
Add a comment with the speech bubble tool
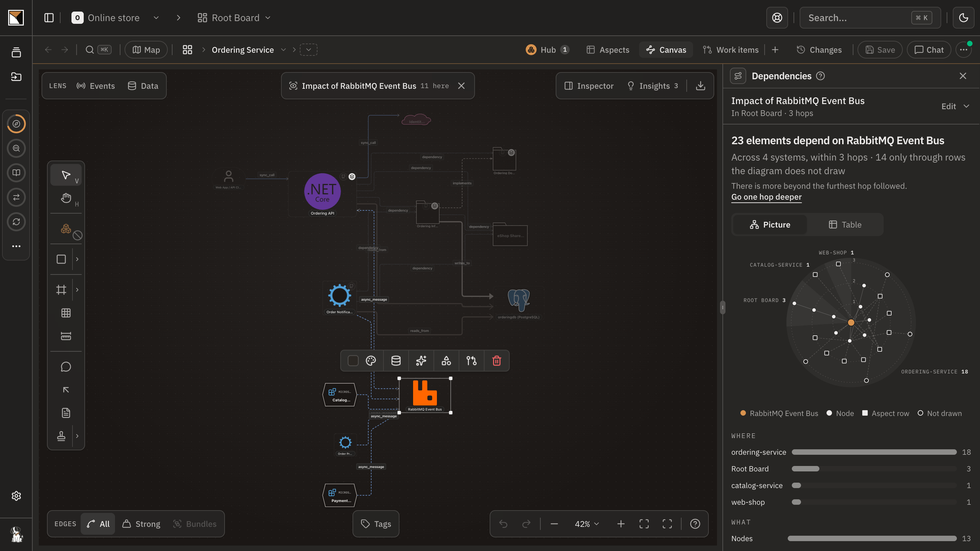(66, 367)
